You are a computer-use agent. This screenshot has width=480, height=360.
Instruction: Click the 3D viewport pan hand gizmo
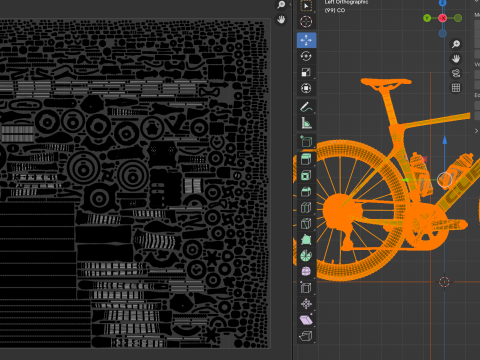[456, 59]
